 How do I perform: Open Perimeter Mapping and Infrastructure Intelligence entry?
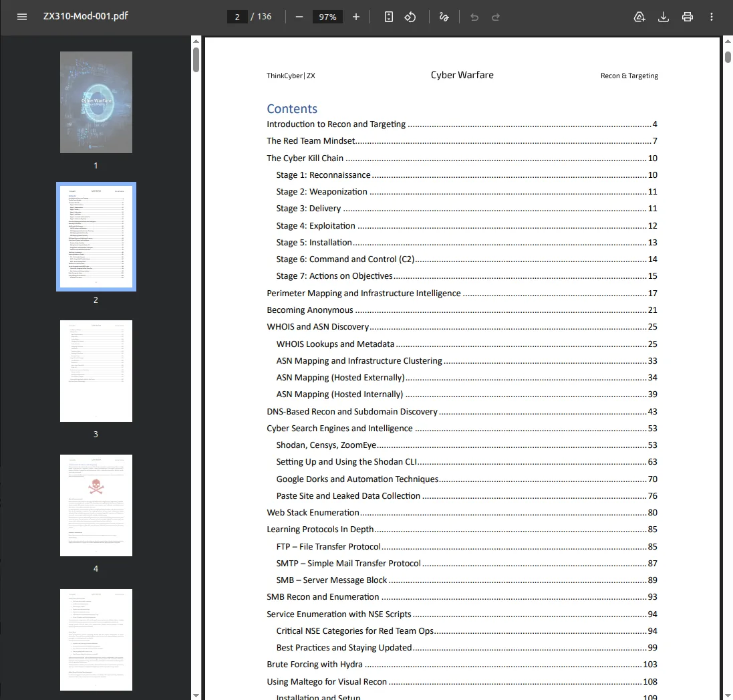(462, 294)
